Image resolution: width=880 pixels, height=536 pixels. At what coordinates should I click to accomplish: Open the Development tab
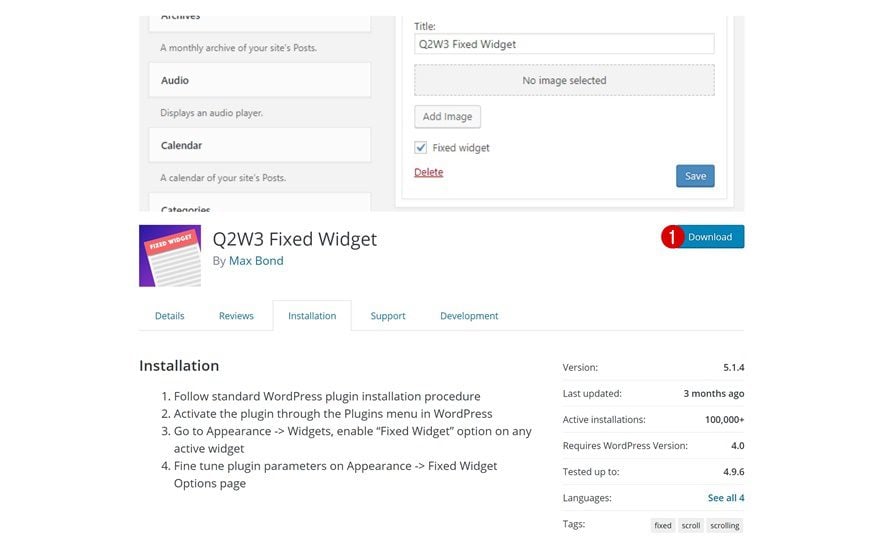click(x=469, y=316)
